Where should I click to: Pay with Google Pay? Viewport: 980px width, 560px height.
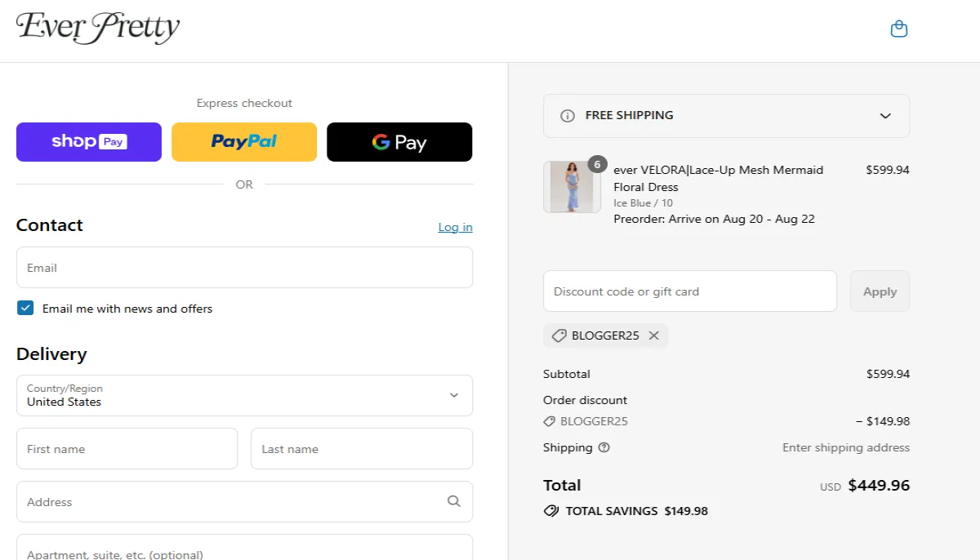tap(399, 141)
